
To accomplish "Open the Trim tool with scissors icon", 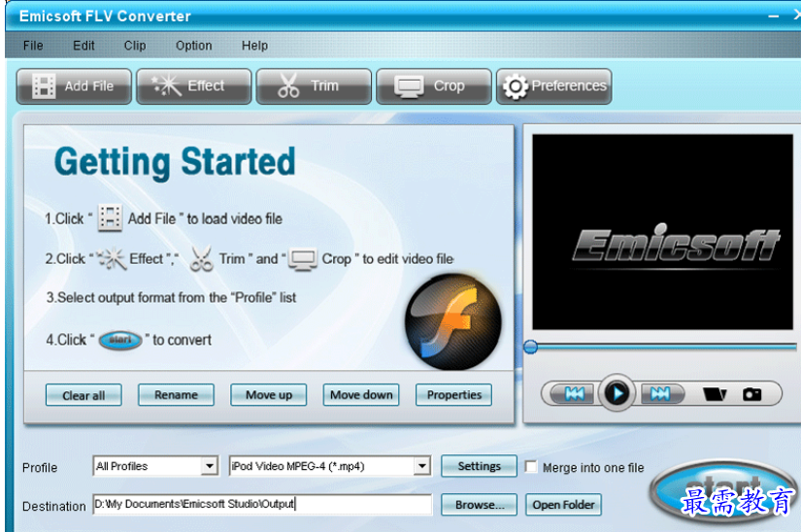I will pyautogui.click(x=314, y=86).
